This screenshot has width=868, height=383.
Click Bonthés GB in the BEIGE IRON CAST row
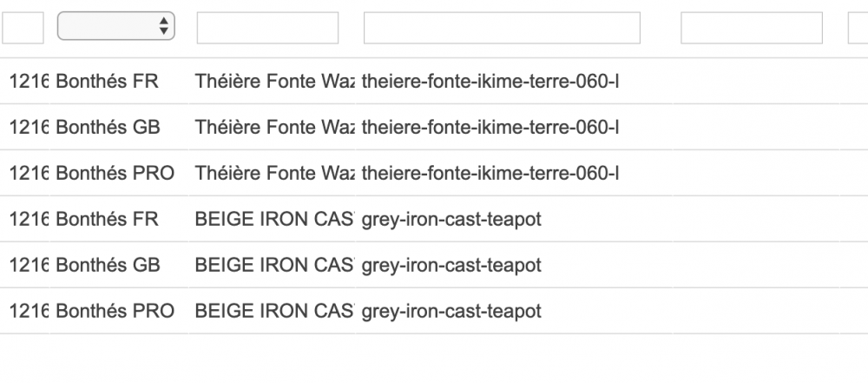(108, 265)
